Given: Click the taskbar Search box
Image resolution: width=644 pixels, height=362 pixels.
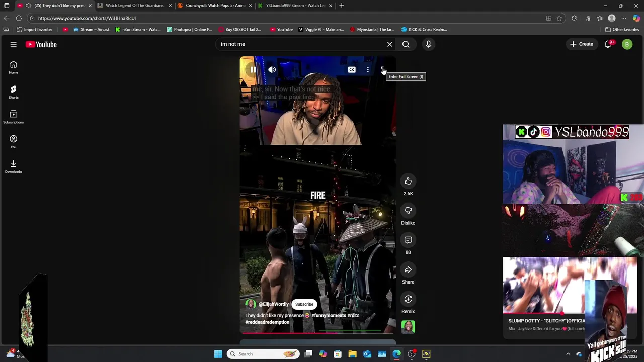Looking at the screenshot, I should pyautogui.click(x=263, y=354).
